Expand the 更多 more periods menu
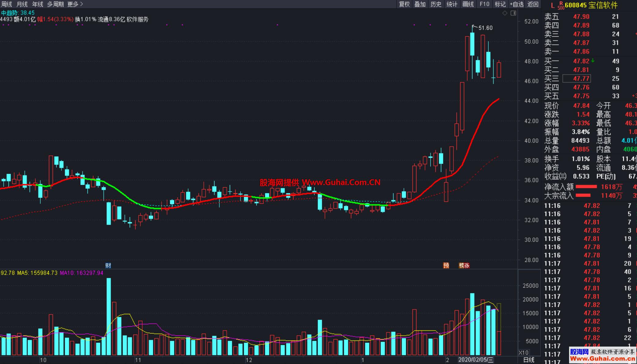 (x=75, y=4)
